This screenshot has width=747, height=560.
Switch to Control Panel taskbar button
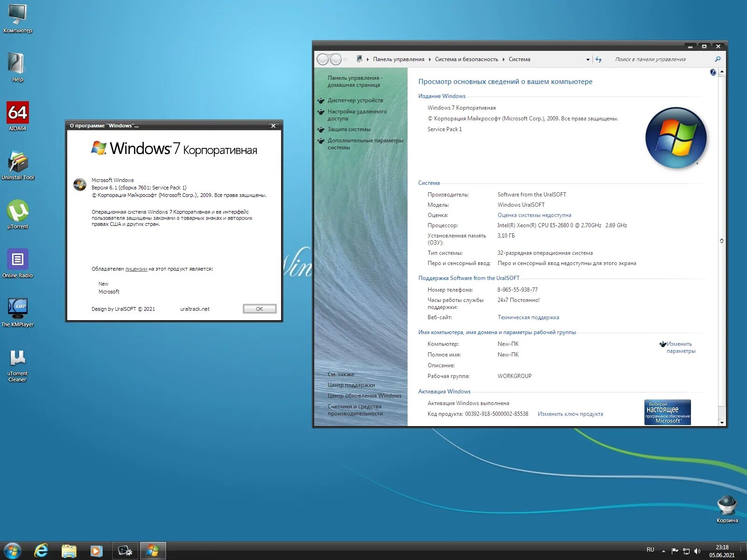coord(125,551)
